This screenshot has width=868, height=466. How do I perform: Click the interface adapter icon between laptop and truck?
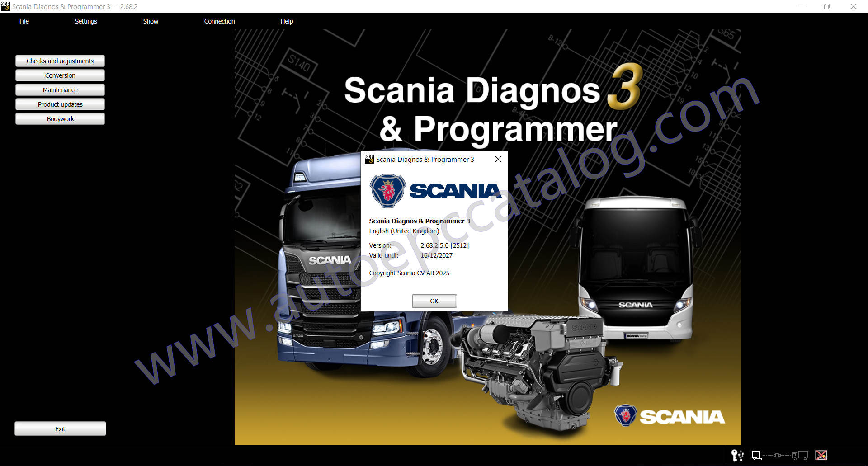coord(777,456)
